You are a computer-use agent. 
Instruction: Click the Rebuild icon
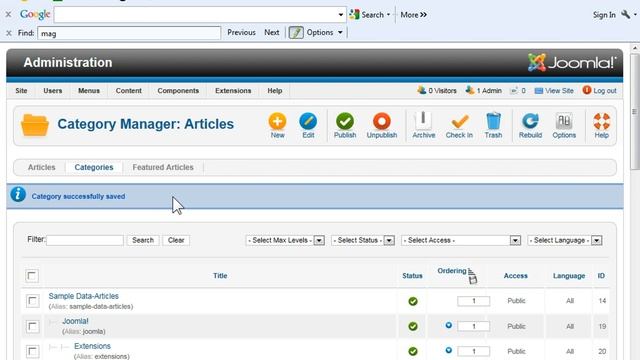point(530,121)
